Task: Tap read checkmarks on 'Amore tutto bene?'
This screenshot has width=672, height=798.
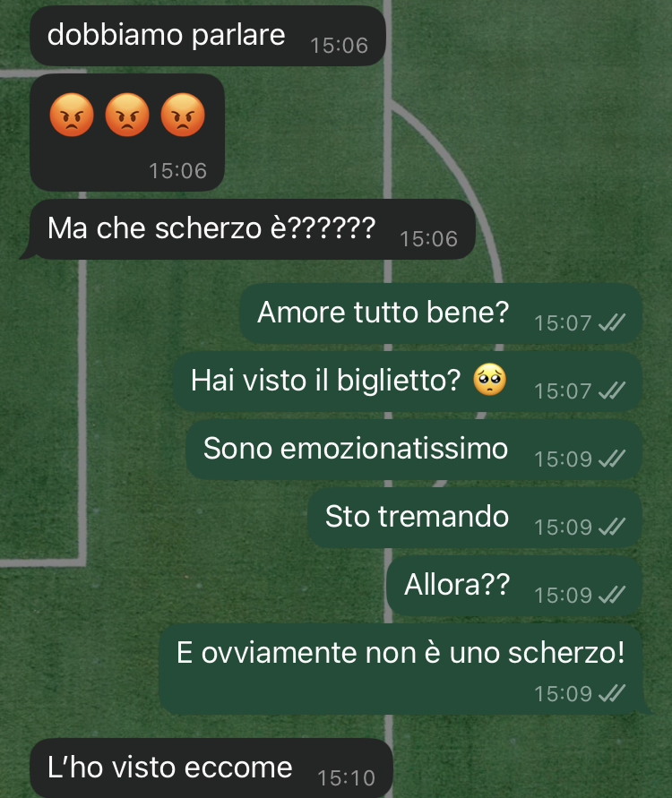Action: click(x=612, y=322)
